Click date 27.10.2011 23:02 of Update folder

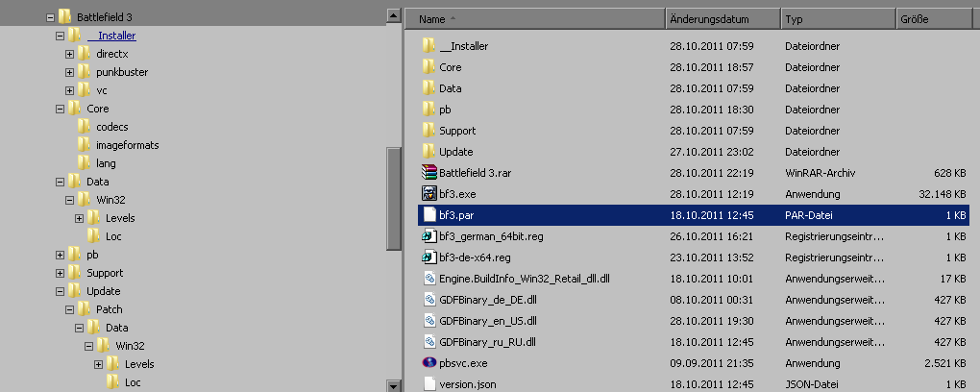click(x=711, y=152)
